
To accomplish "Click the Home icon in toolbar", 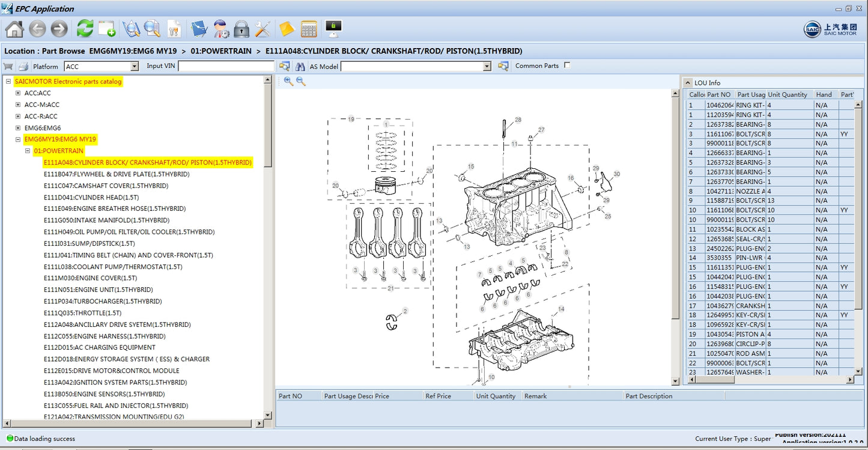I will click(x=14, y=28).
